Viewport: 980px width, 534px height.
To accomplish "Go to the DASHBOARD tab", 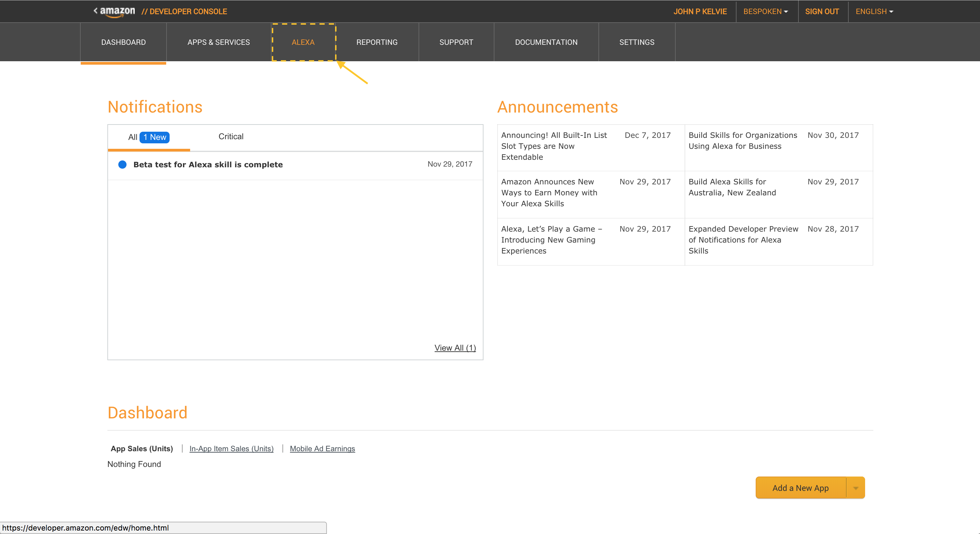I will point(123,42).
